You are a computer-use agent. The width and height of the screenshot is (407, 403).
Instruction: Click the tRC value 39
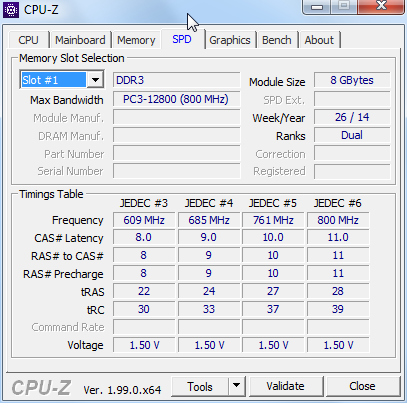(x=338, y=309)
